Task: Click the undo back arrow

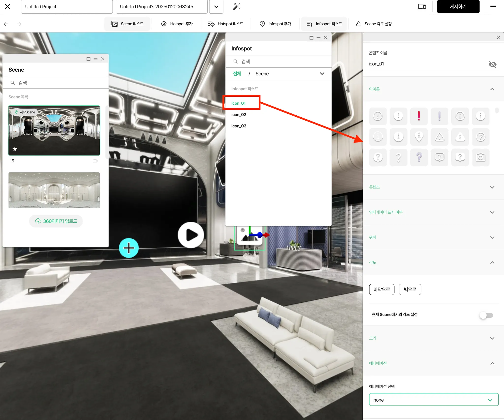Action: pyautogui.click(x=6, y=24)
